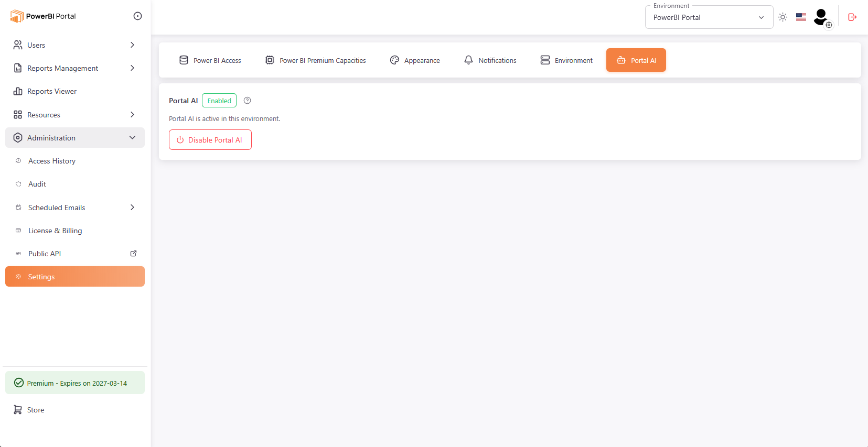The height and width of the screenshot is (447, 868).
Task: Click the Environment server icon
Action: [545, 60]
